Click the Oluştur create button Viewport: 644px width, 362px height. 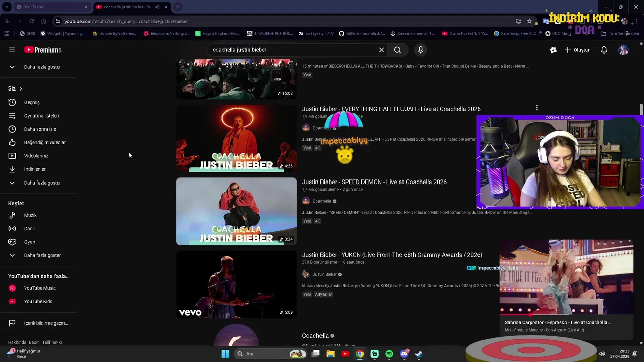pos(577,50)
